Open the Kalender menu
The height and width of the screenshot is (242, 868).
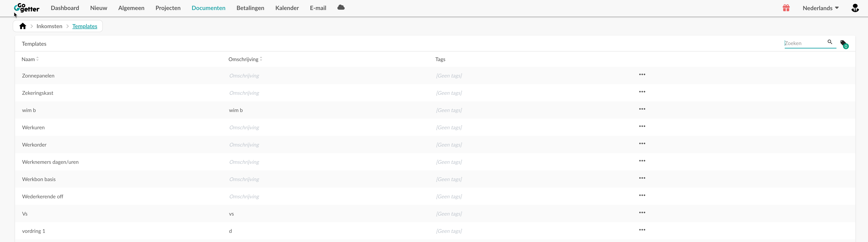click(287, 8)
